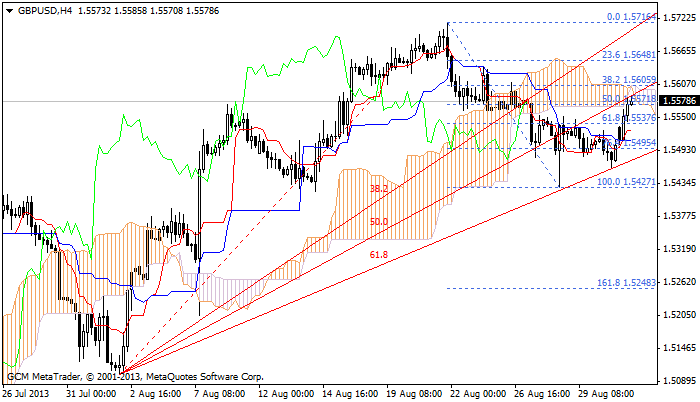Click price axis label 1.56070
Screen dimensions: 700x402
pyautogui.click(x=679, y=84)
